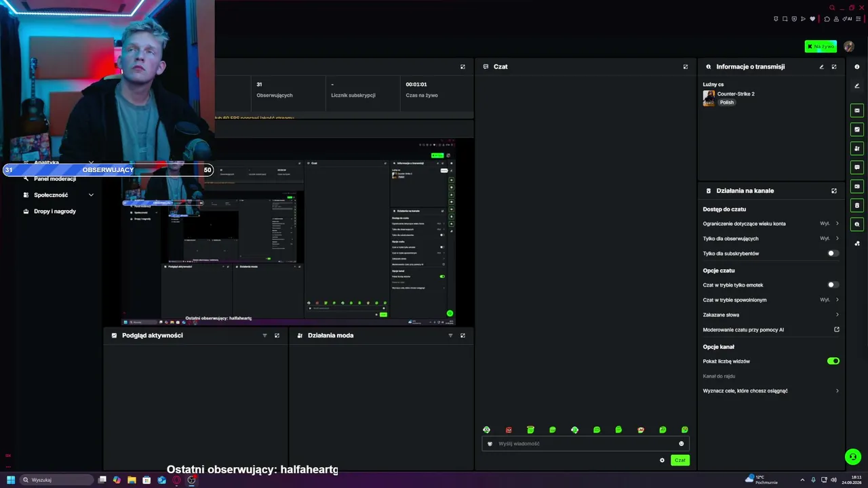Open Czat w trybie spowolnionym options

pyautogui.click(x=771, y=300)
